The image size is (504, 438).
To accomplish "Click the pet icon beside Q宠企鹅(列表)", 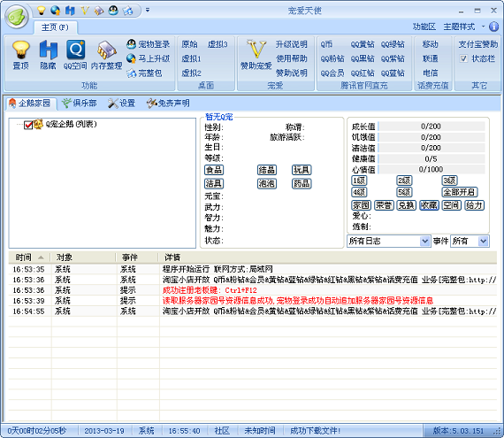I will 38,124.
